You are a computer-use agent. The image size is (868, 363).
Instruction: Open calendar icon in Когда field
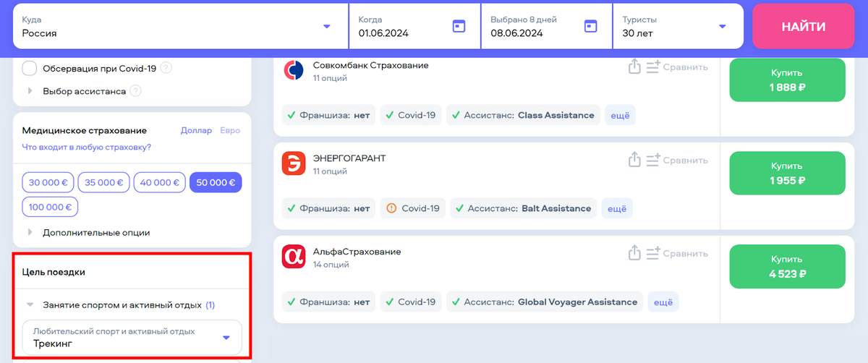(x=459, y=26)
